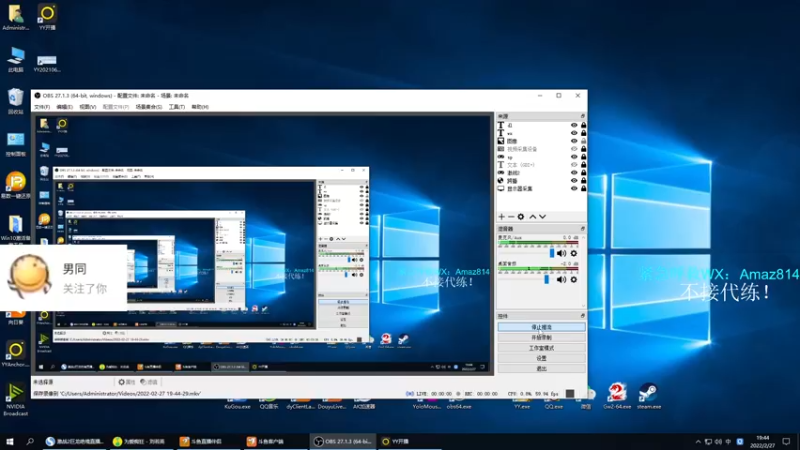Toggle visibility eye for 图像 source
Image resolution: width=800 pixels, height=450 pixels.
[574, 141]
